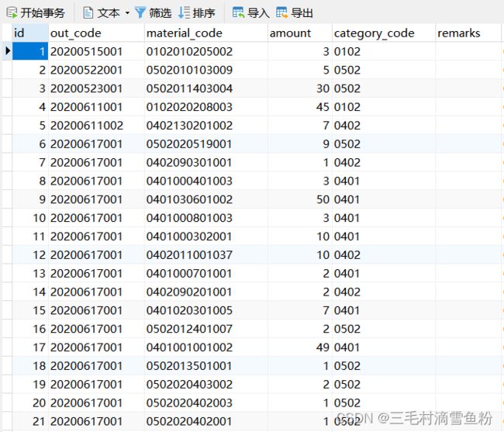Select material_code cell 0502020402001
This screenshot has height=432, width=504.
206,420
